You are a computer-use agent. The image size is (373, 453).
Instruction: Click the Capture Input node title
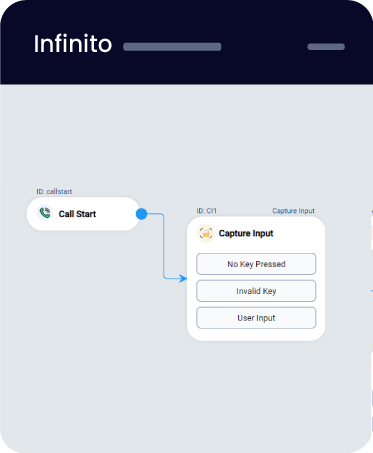pyautogui.click(x=246, y=233)
